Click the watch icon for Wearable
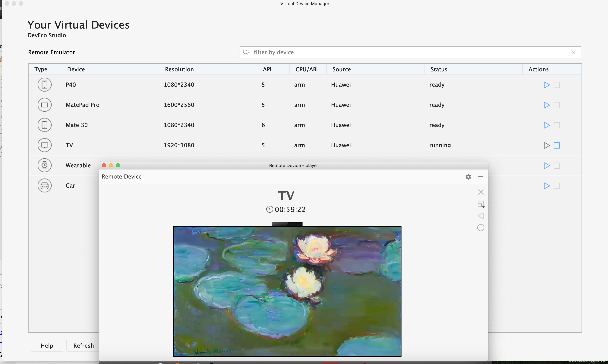This screenshot has width=608, height=364. coord(44,165)
